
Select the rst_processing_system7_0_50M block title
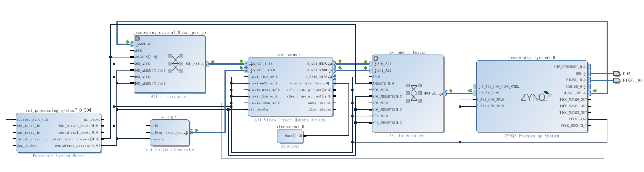58,110
